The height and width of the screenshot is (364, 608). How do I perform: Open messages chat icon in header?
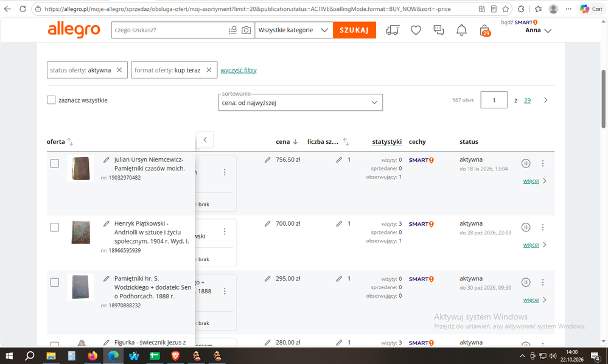pyautogui.click(x=439, y=30)
